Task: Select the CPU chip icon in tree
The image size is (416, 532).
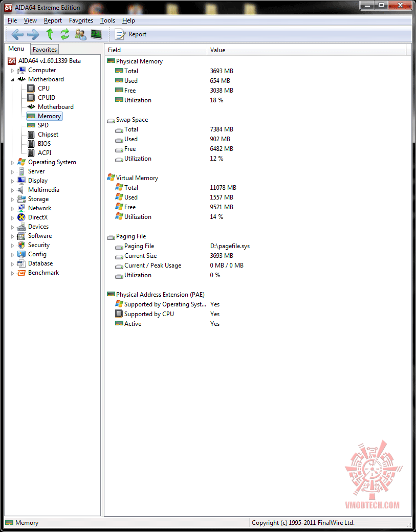Action: 31,88
